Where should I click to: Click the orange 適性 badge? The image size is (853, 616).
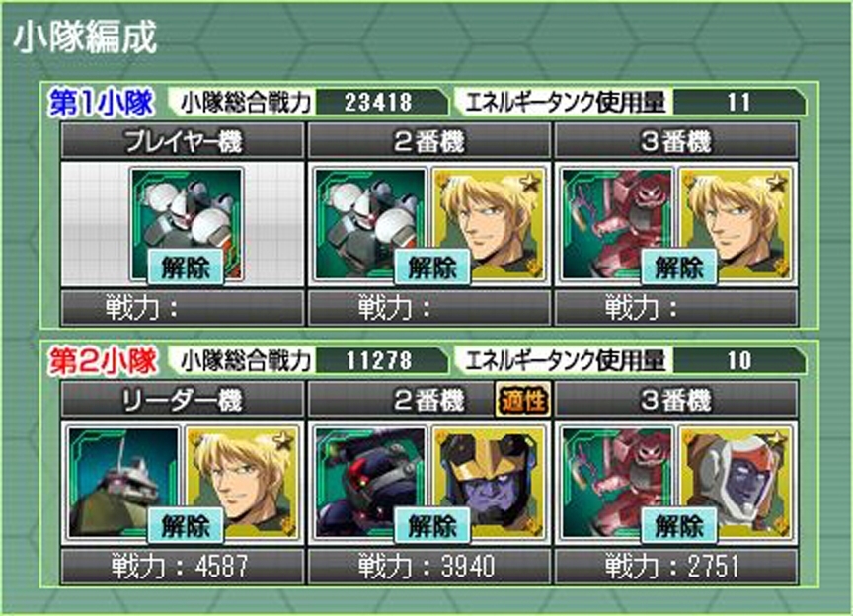tap(522, 399)
